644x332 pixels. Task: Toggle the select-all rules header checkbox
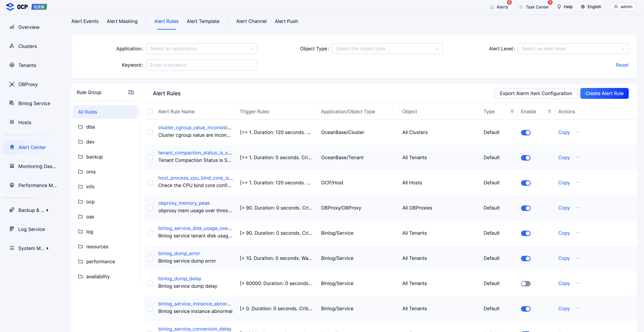point(150,112)
